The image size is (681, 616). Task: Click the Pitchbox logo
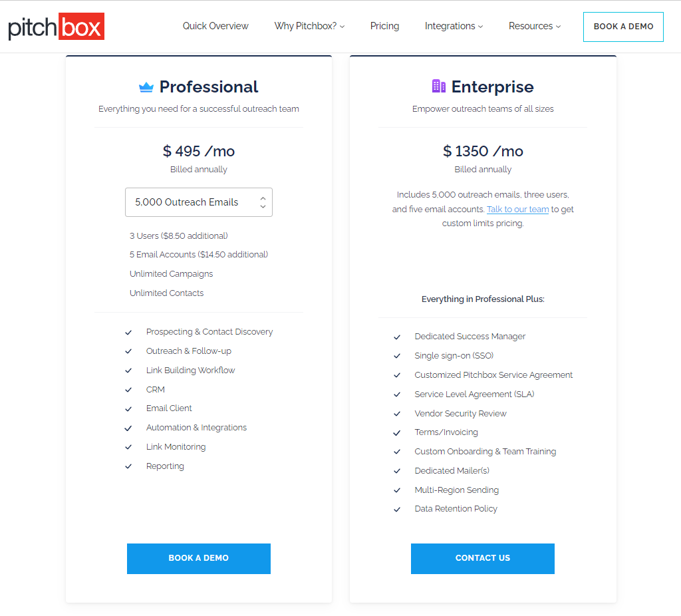pos(56,27)
